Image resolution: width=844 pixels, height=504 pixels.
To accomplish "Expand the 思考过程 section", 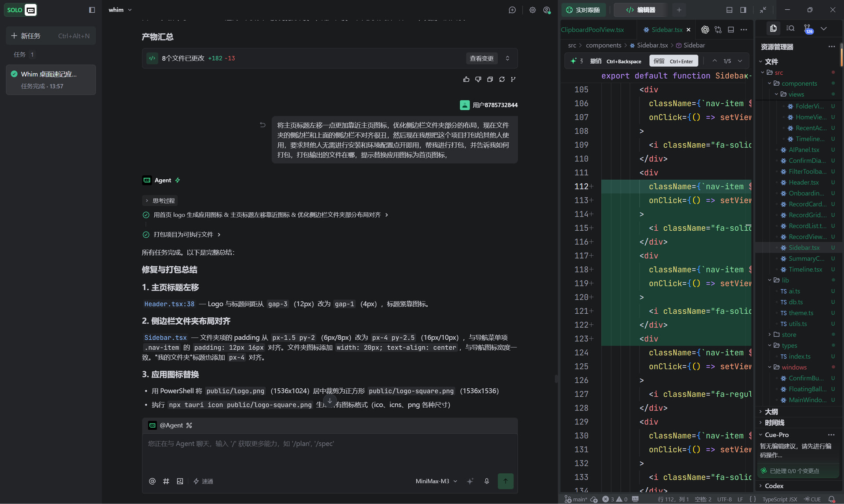I will pyautogui.click(x=160, y=200).
